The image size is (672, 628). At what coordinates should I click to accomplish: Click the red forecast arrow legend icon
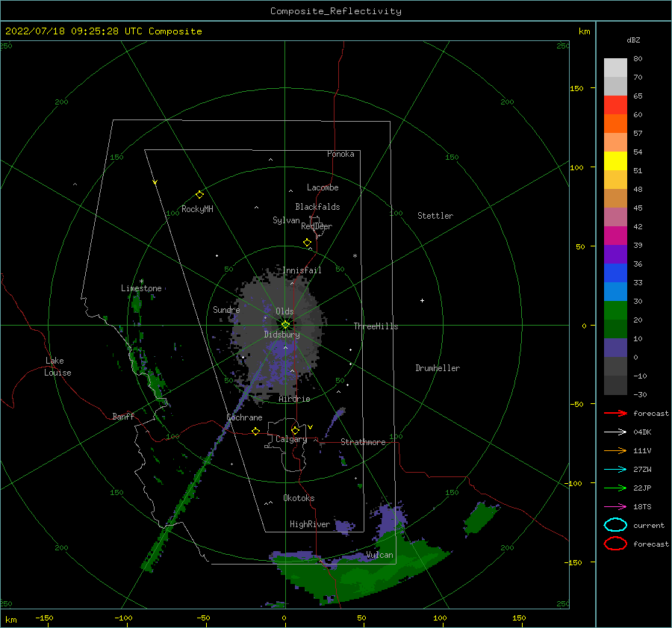615,413
